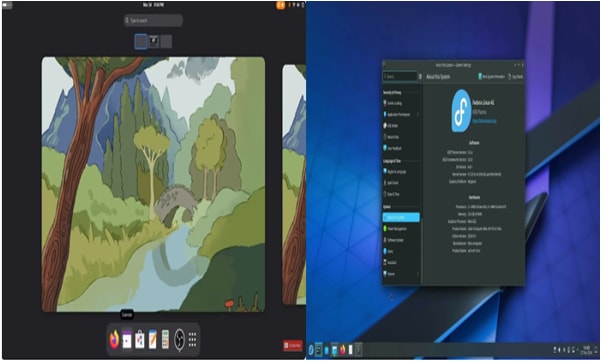The height and width of the screenshot is (361, 602).
Task: Click the Fedora logo in About this System
Action: coord(461,111)
